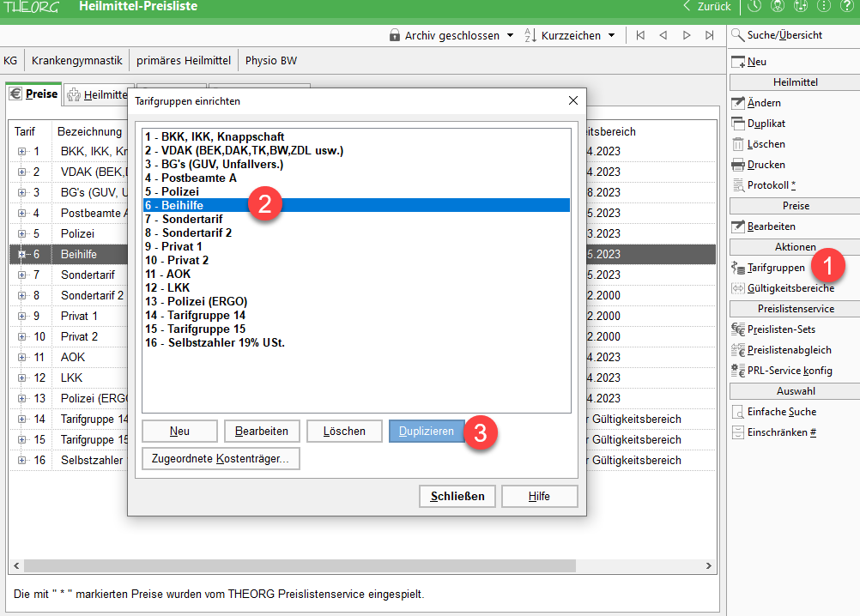The image size is (860, 616).
Task: Open Suche/Übersicht magnifier
Action: [738, 35]
